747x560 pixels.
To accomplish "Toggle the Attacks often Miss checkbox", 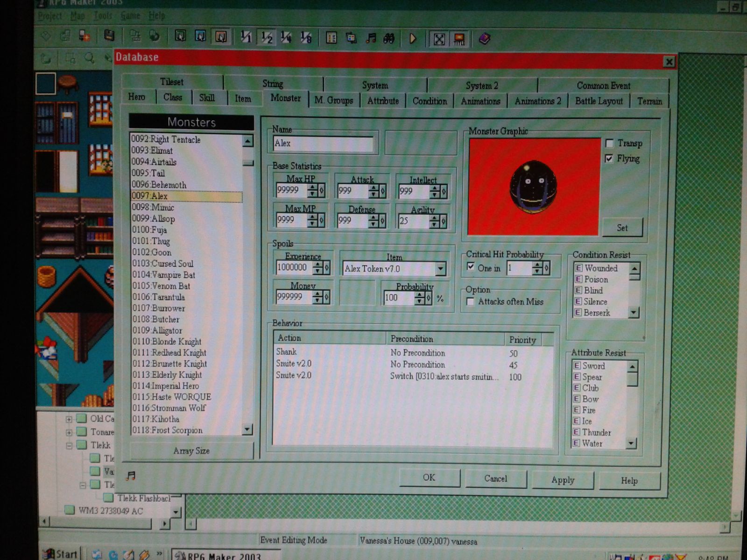I will pyautogui.click(x=471, y=302).
